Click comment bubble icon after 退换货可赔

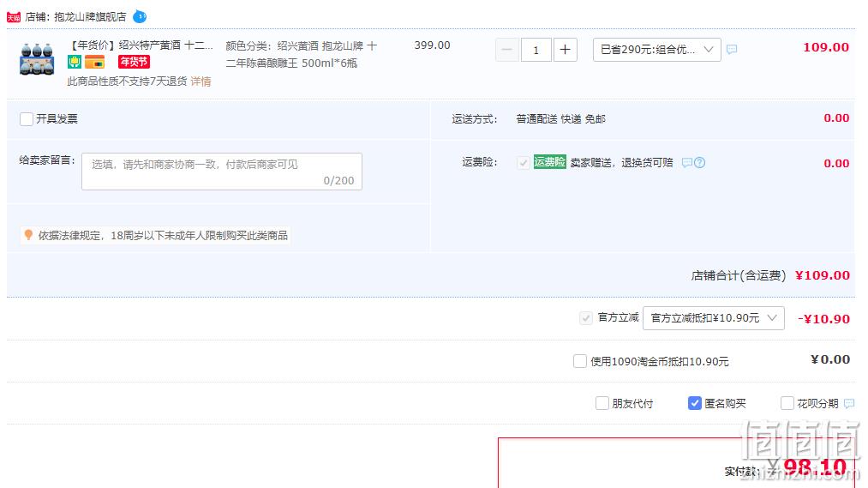(687, 163)
